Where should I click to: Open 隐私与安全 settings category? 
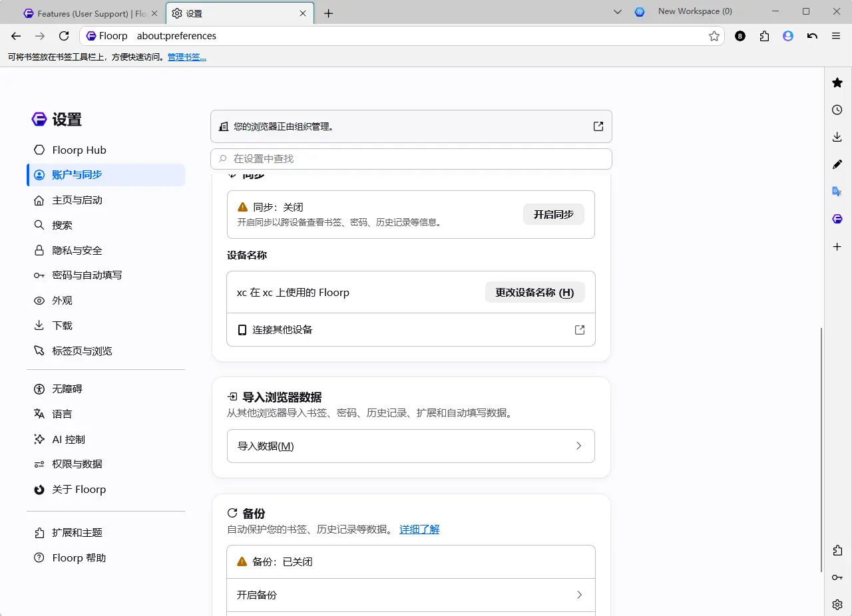tap(106, 250)
